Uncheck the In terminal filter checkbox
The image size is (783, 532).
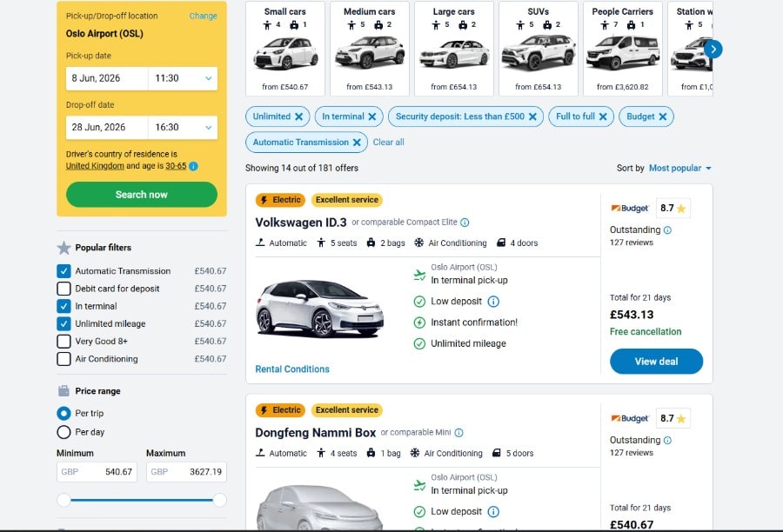64,306
